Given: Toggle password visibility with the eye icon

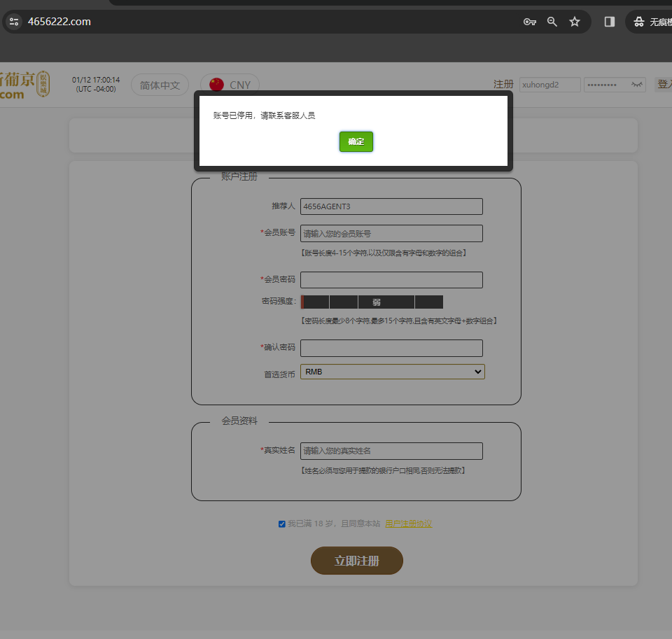Looking at the screenshot, I should point(637,85).
